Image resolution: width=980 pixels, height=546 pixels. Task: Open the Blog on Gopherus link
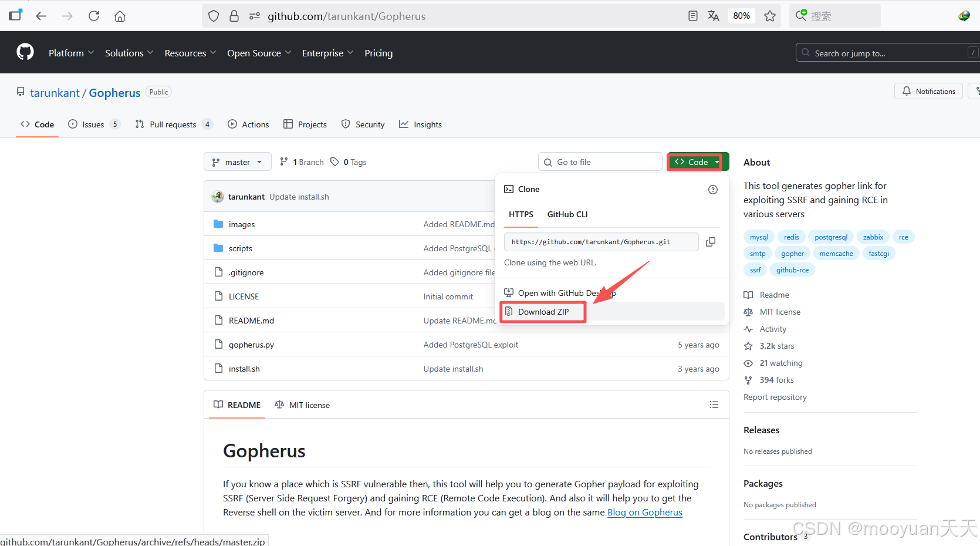[645, 512]
